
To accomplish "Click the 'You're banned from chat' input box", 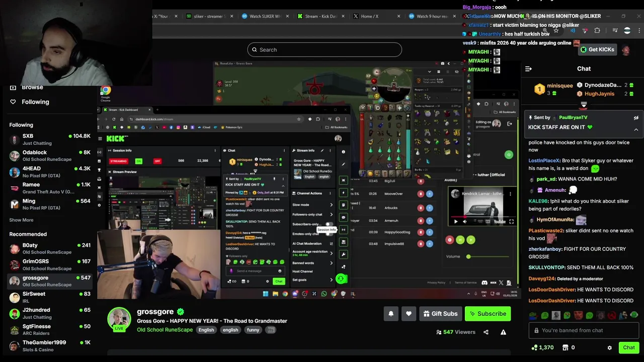I will coord(584,330).
